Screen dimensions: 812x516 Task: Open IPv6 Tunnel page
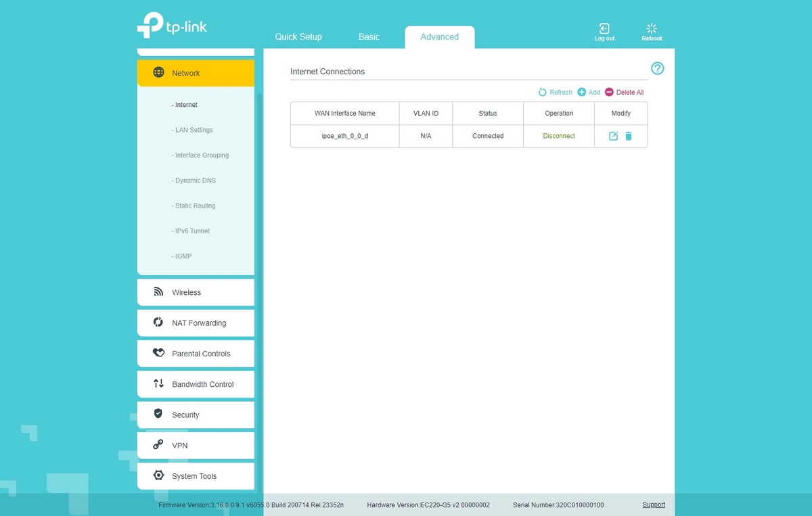pyautogui.click(x=191, y=231)
